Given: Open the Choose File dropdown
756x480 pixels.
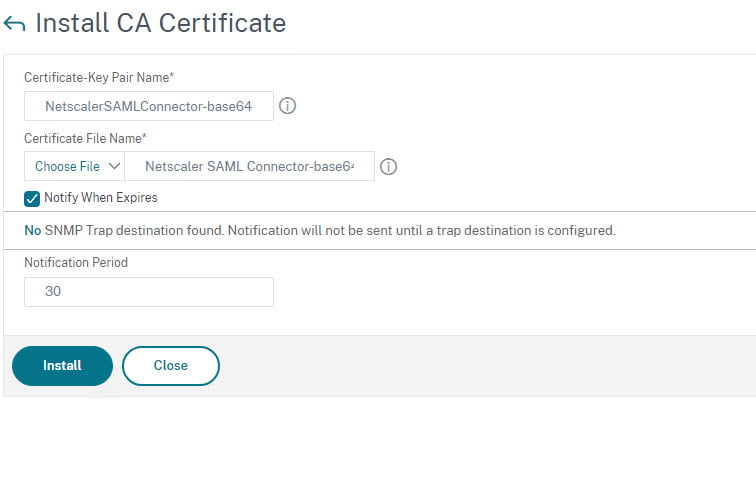Looking at the screenshot, I should [74, 166].
